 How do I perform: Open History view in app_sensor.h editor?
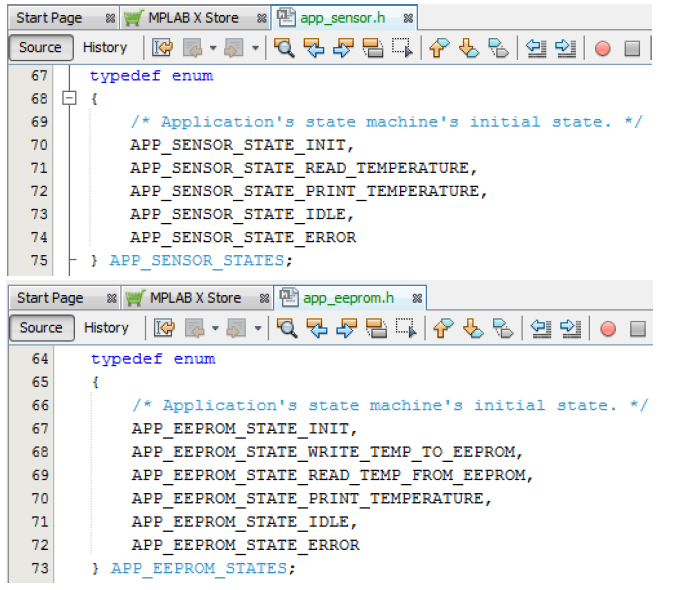click(x=105, y=47)
